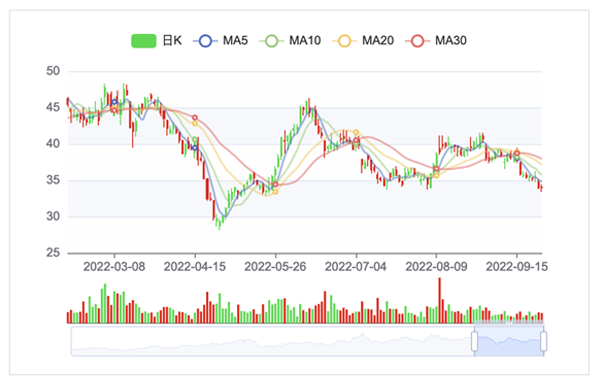
Task: Click the MA30 marker at 2022-04-15
Action: click(x=195, y=118)
